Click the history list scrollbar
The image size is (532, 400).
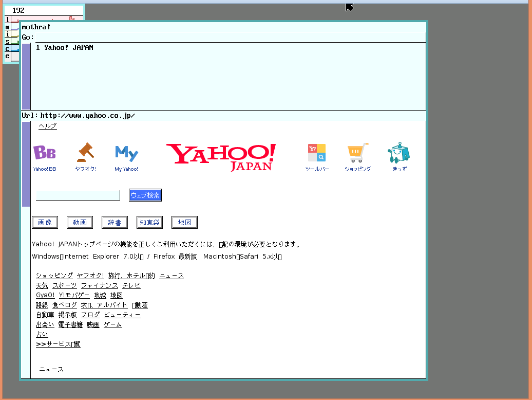coord(26,77)
